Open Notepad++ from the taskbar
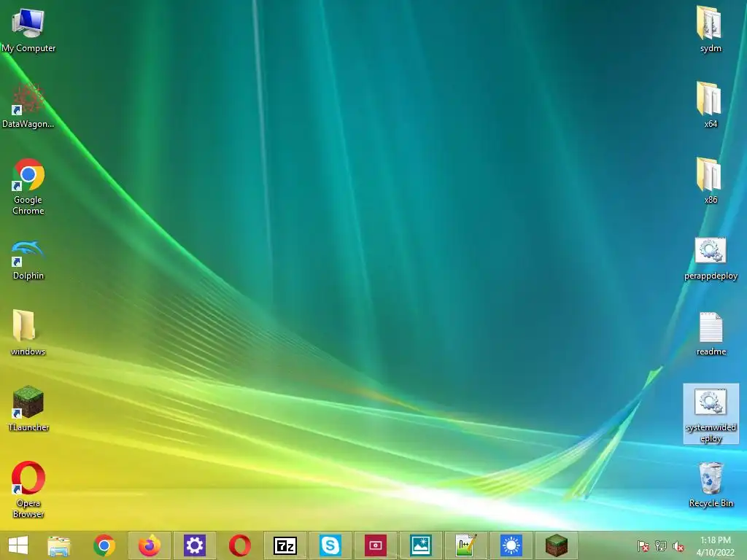This screenshot has width=747, height=560. pyautogui.click(x=466, y=545)
